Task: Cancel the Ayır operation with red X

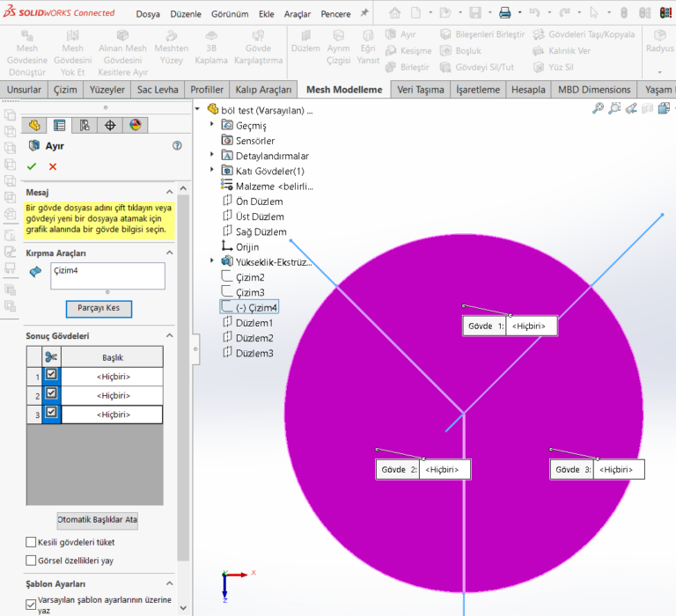Action: click(53, 166)
